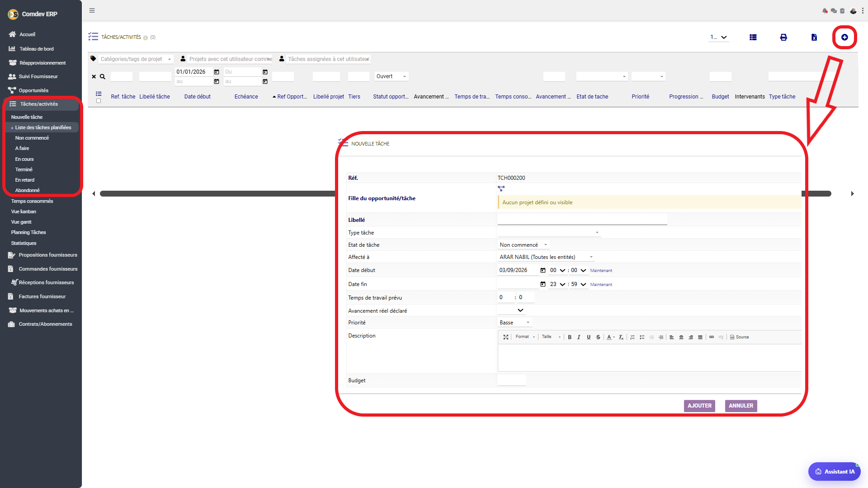The height and width of the screenshot is (488, 868).
Task: Run the search with the magnifier icon
Action: tap(103, 76)
